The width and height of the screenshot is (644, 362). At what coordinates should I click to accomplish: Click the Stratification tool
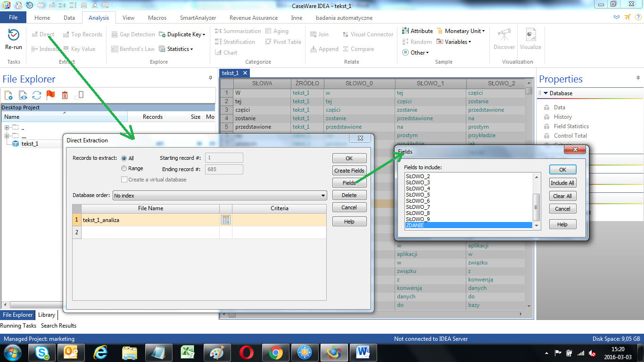(x=235, y=42)
